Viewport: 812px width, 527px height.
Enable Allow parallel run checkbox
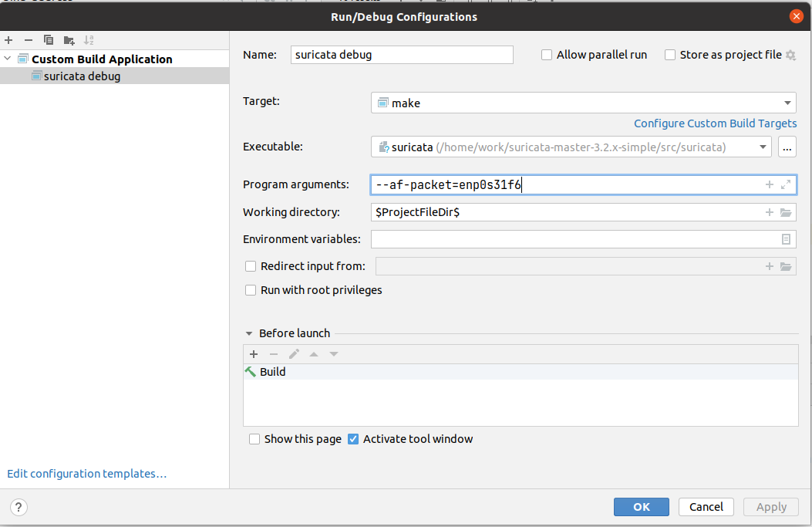tap(547, 55)
